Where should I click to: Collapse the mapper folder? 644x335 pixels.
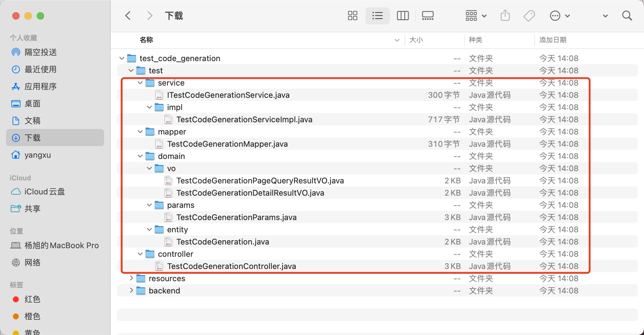[x=140, y=131]
